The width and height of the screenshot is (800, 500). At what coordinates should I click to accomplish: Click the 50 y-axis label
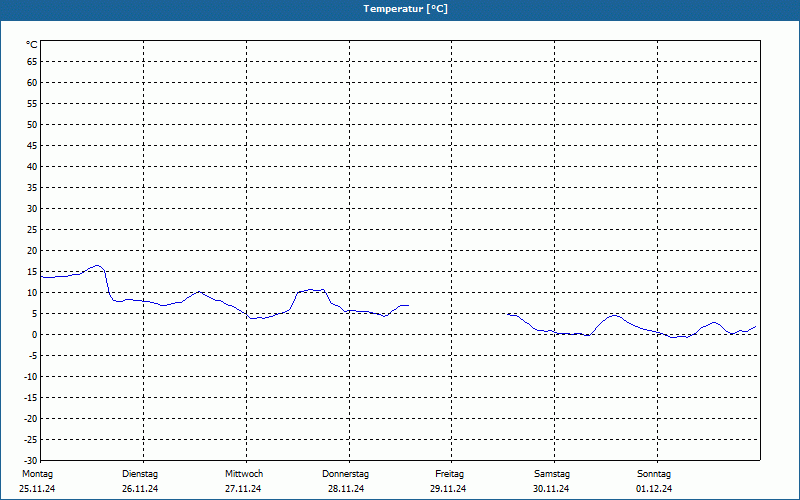pos(32,124)
